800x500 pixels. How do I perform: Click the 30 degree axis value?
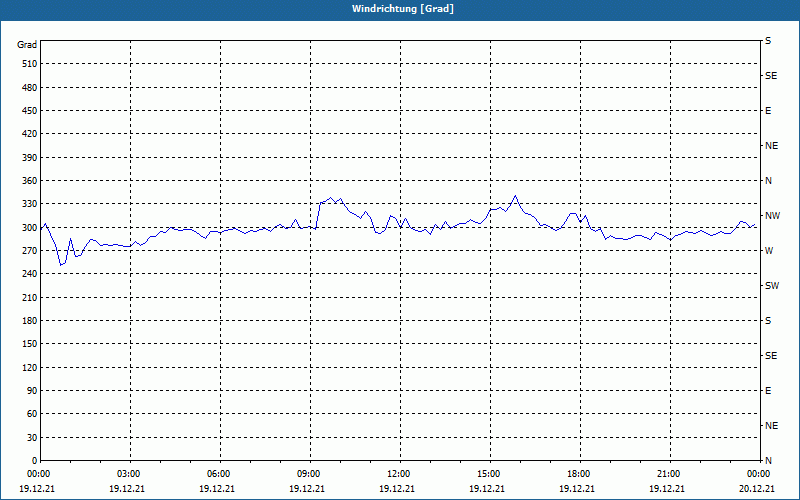32,437
